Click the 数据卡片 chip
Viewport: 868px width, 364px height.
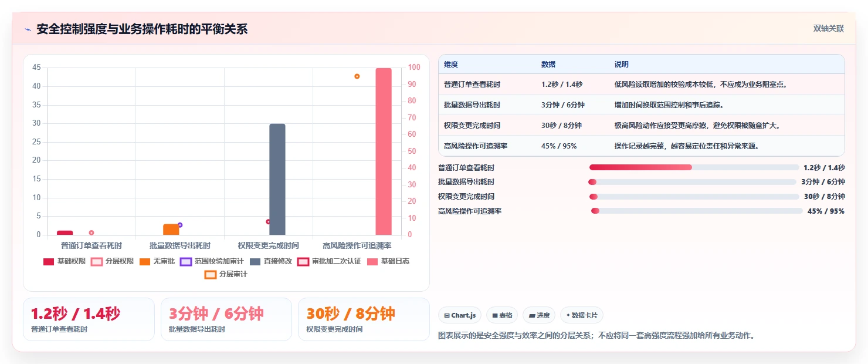tap(582, 315)
